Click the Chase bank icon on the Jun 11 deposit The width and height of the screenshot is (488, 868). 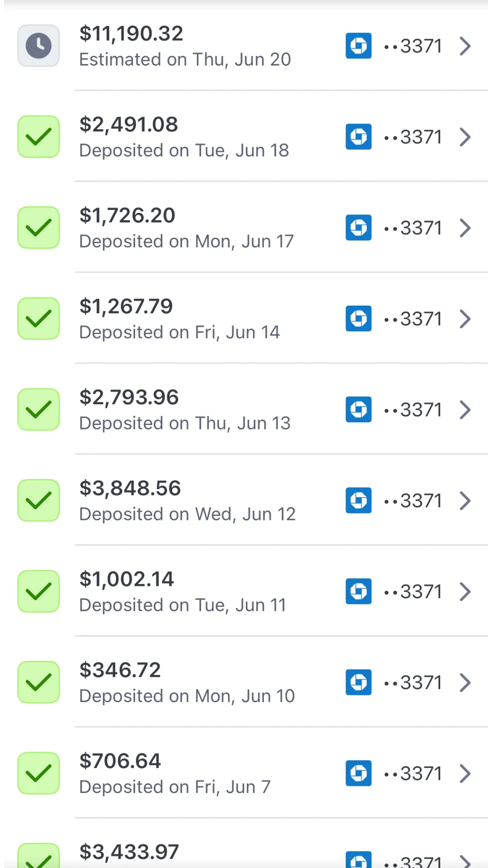point(358,591)
